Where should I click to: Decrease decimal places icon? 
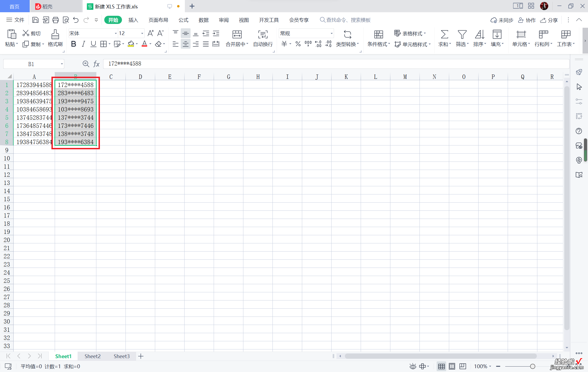pyautogui.click(x=328, y=44)
